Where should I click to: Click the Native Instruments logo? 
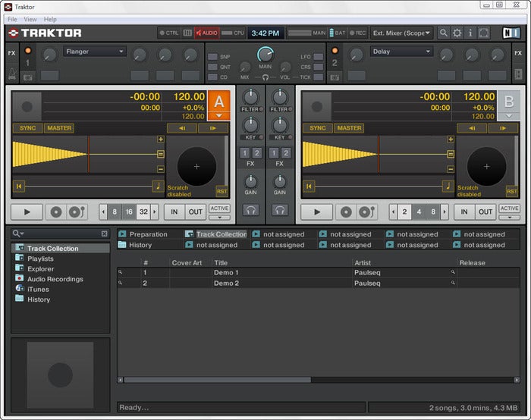(x=511, y=33)
